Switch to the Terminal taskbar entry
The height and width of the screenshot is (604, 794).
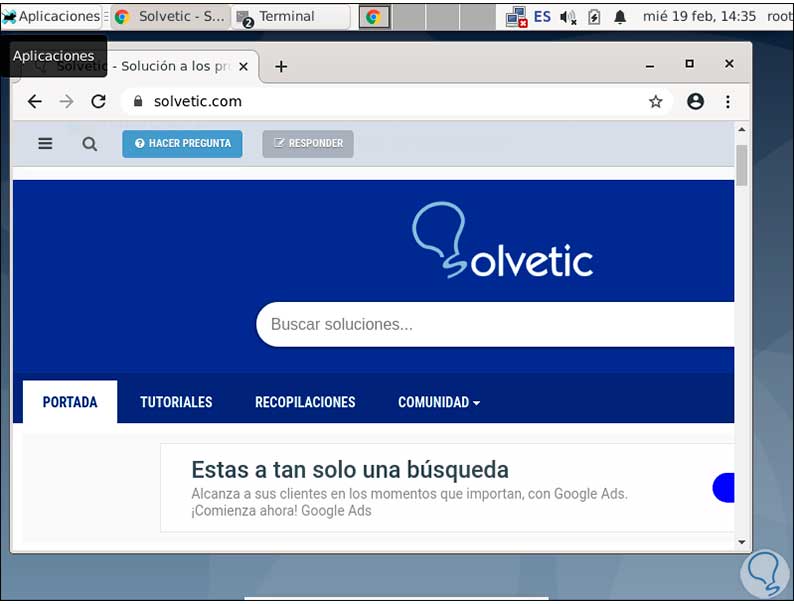pyautogui.click(x=291, y=17)
